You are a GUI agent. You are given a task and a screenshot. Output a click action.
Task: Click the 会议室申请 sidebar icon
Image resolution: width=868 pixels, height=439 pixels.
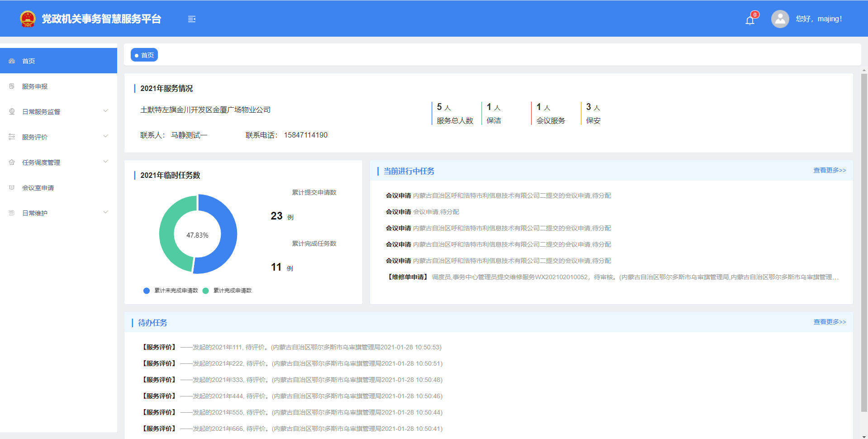12,188
